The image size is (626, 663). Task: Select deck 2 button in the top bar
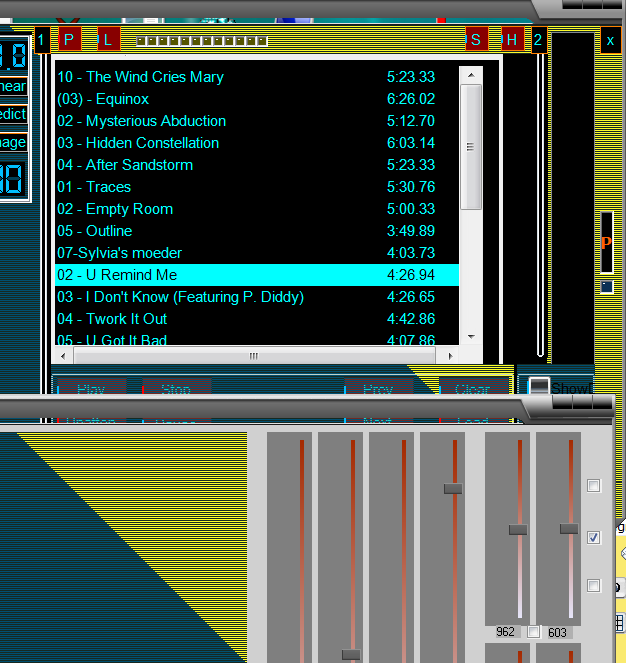pos(539,40)
